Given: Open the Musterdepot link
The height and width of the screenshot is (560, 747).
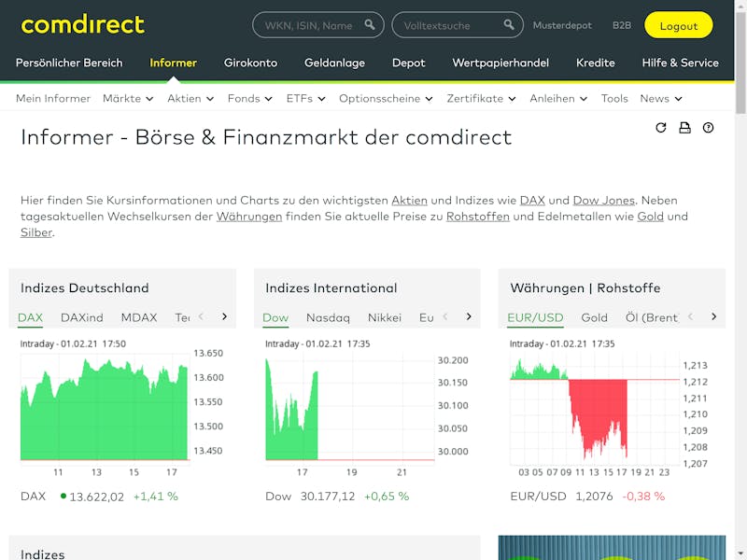Looking at the screenshot, I should point(562,25).
